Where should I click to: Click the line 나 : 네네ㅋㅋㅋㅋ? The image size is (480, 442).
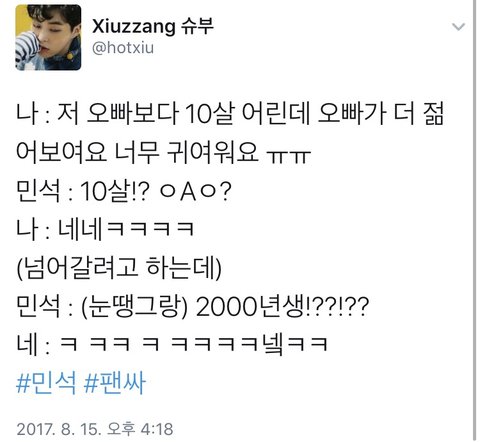pyautogui.click(x=105, y=230)
